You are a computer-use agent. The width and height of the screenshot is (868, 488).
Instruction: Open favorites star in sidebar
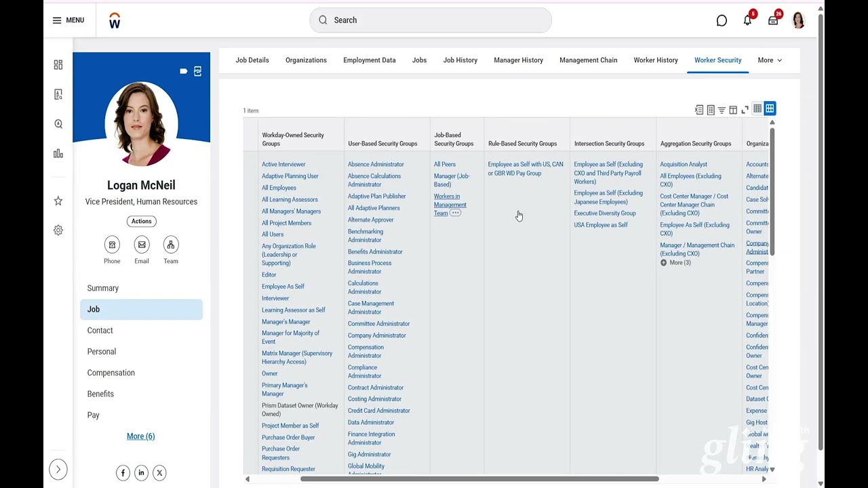coord(58,201)
